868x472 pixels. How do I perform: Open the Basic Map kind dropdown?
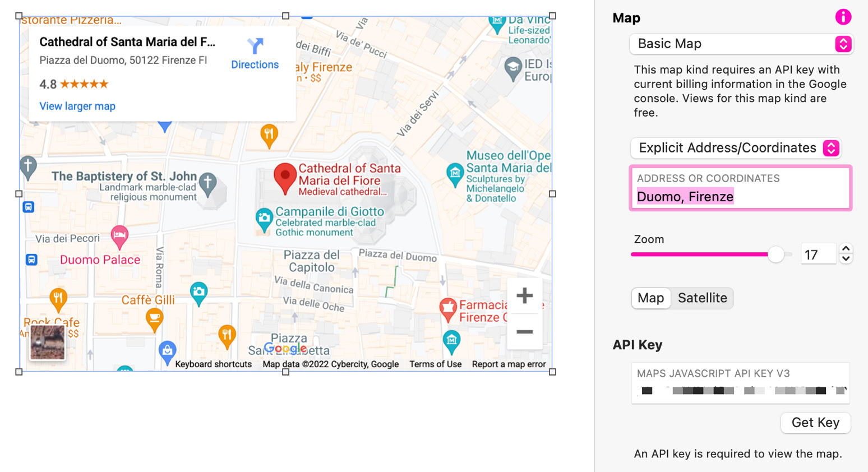740,44
